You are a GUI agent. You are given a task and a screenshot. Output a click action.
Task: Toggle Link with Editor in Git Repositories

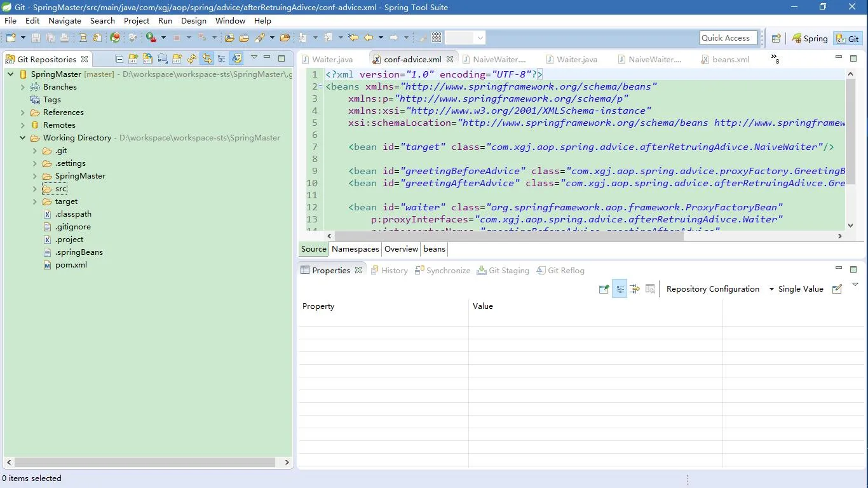coord(236,58)
